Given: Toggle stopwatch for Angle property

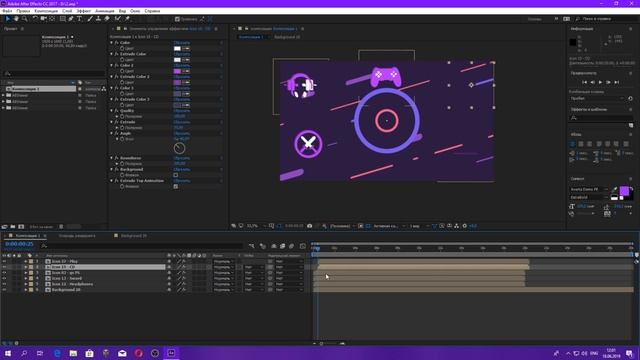Looking at the screenshot, I should [x=122, y=139].
